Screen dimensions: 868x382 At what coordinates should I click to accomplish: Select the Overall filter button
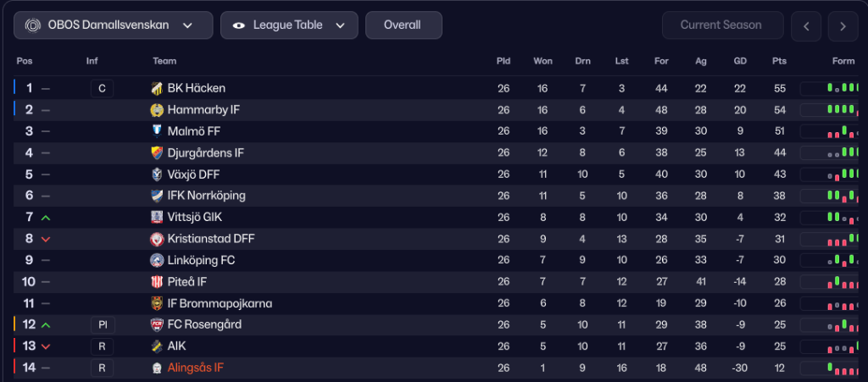tap(403, 25)
